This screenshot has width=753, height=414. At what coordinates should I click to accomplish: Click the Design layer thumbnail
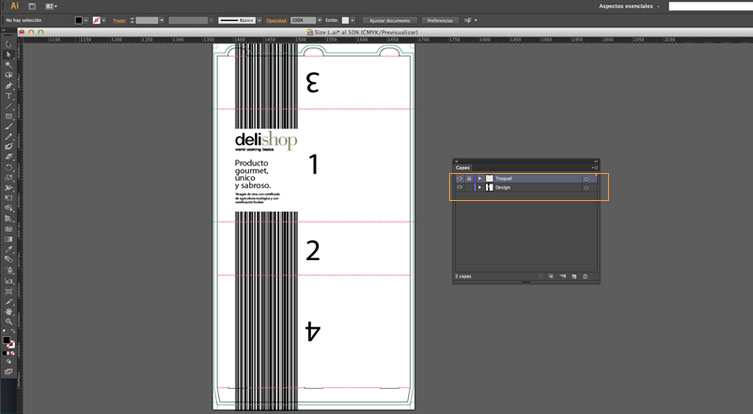click(x=489, y=187)
